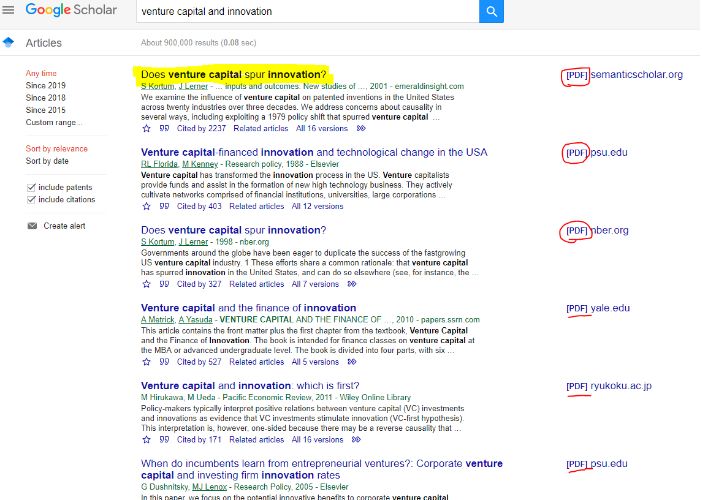Image resolution: width=702 pixels, height=500 pixels.
Task: Select Sort by date
Action: pos(47,161)
